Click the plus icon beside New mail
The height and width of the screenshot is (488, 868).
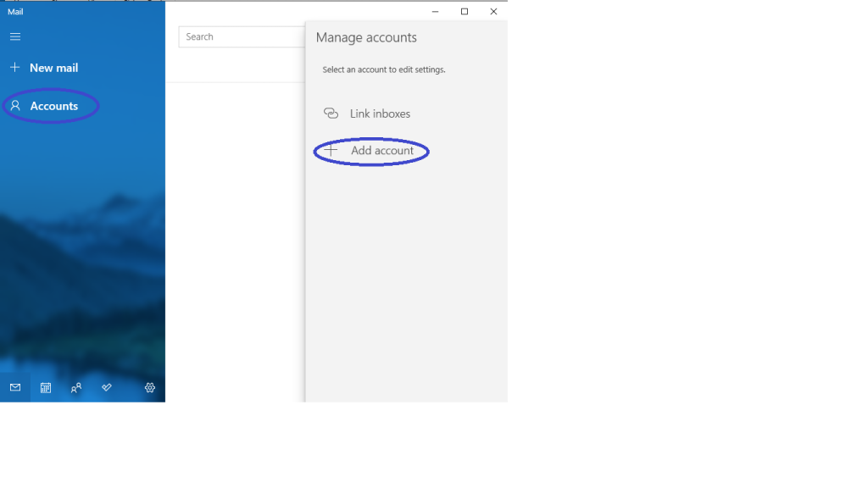pos(15,68)
